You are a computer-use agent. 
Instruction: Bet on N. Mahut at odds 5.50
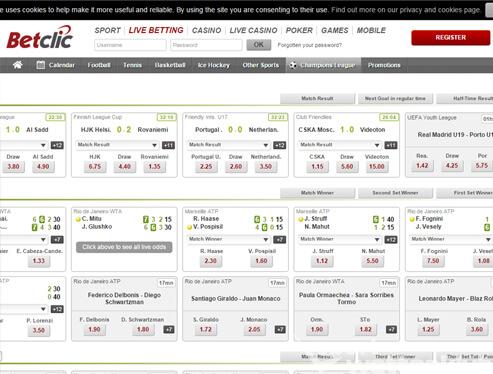tap(372, 261)
